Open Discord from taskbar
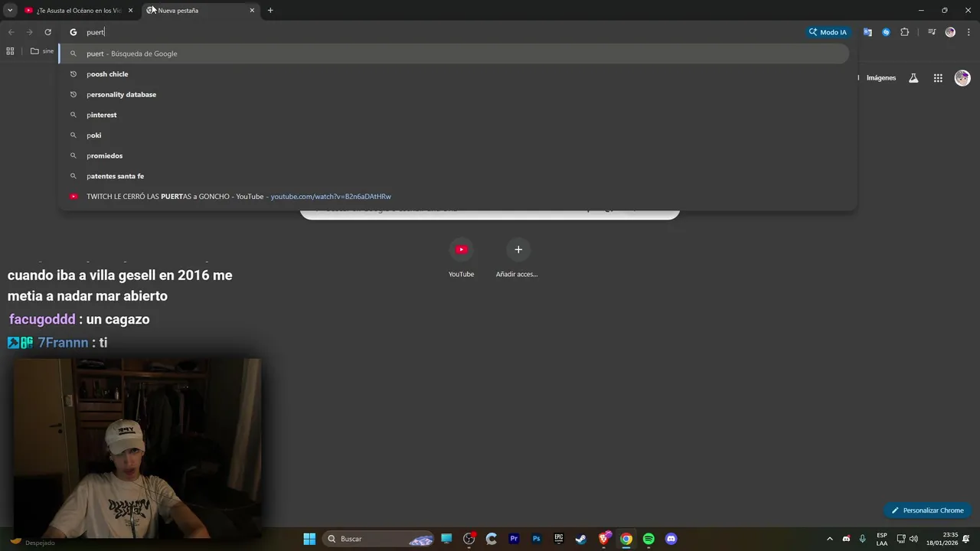This screenshot has width=980, height=551. (x=671, y=539)
